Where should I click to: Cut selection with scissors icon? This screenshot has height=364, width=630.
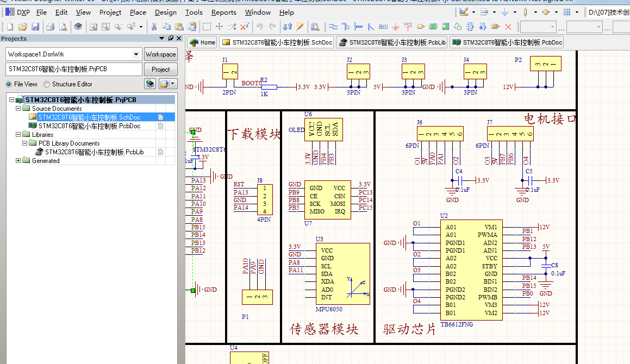coord(154,27)
